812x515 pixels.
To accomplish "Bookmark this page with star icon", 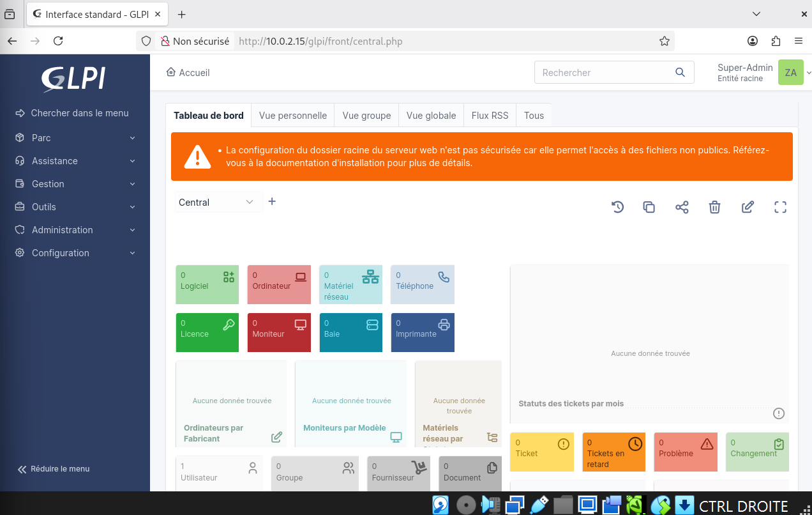I will [x=665, y=41].
